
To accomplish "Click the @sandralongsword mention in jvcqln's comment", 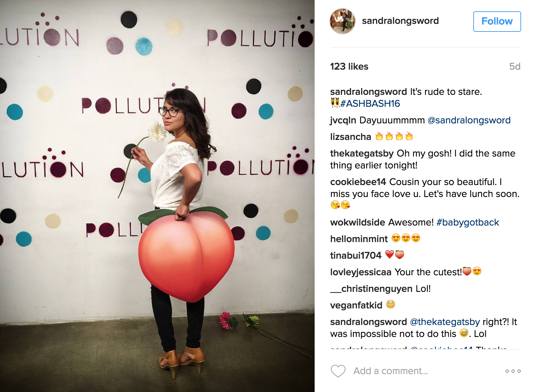I will tap(469, 120).
